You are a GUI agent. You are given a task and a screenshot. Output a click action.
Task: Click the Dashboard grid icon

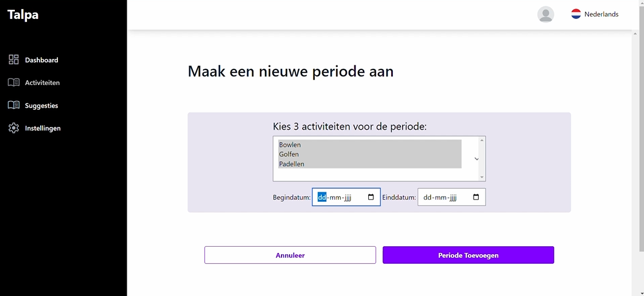[14, 60]
